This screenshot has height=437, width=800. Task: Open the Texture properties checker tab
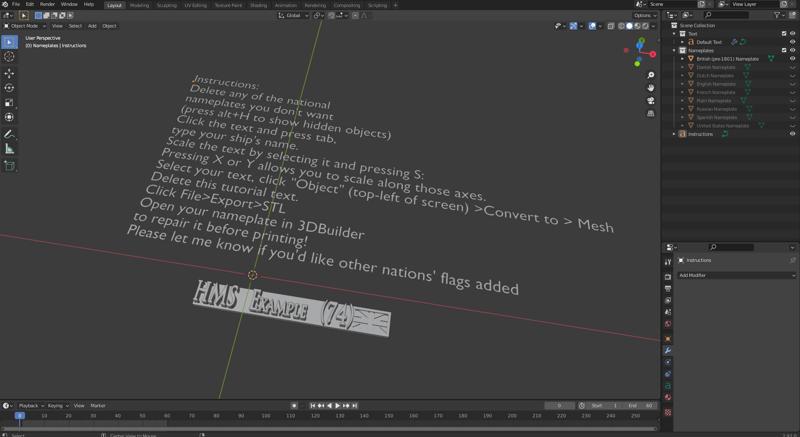(x=668, y=412)
